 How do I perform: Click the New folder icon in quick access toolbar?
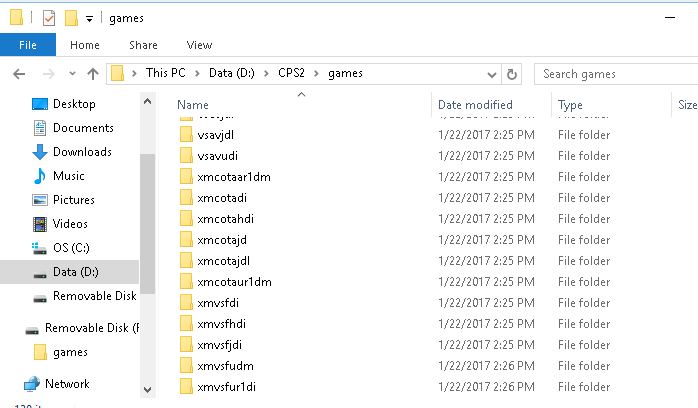pyautogui.click(x=71, y=18)
